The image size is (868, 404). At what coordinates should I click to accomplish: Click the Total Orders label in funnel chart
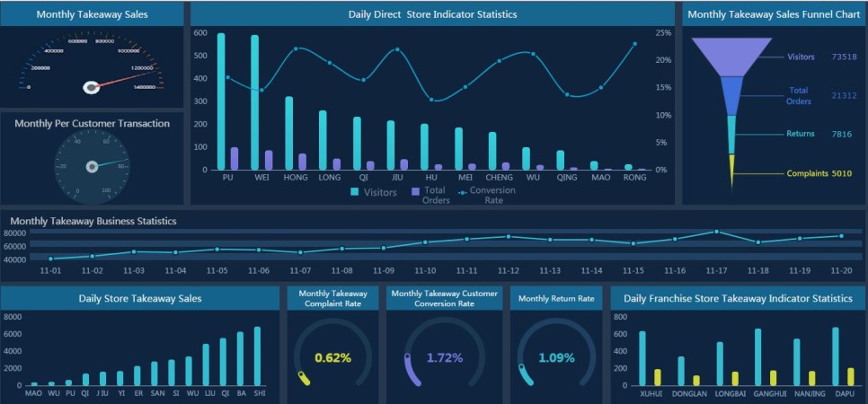[799, 95]
